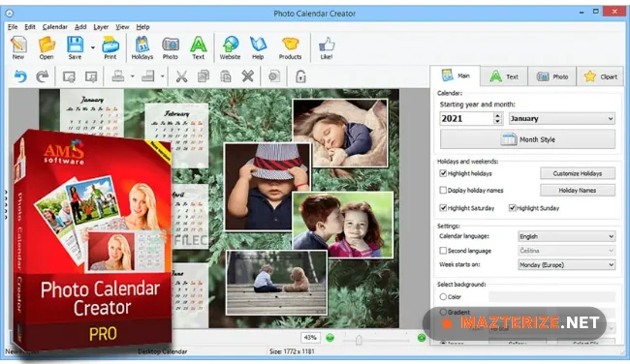Select the Main tab

pyautogui.click(x=455, y=76)
